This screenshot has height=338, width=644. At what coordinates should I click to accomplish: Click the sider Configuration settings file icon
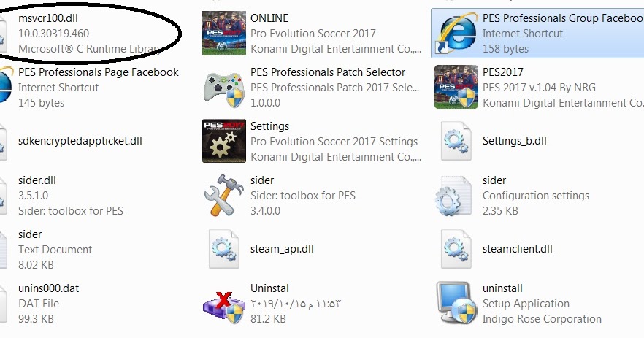[x=453, y=196]
